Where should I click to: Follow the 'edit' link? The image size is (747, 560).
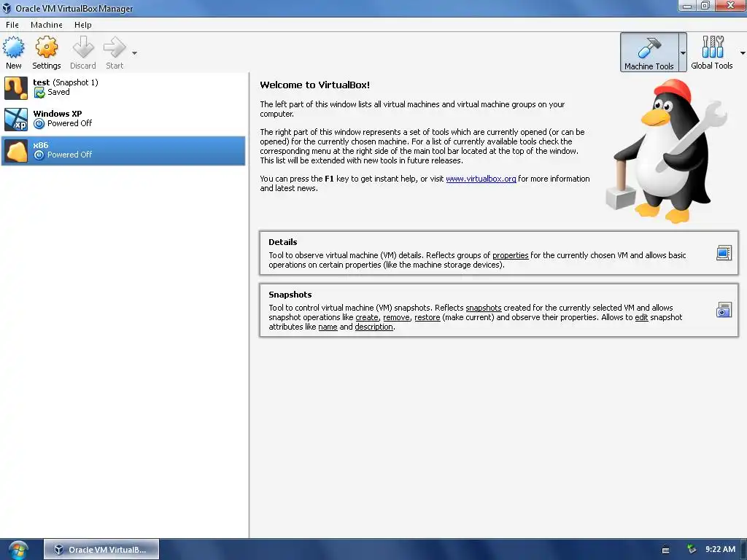pyautogui.click(x=641, y=317)
